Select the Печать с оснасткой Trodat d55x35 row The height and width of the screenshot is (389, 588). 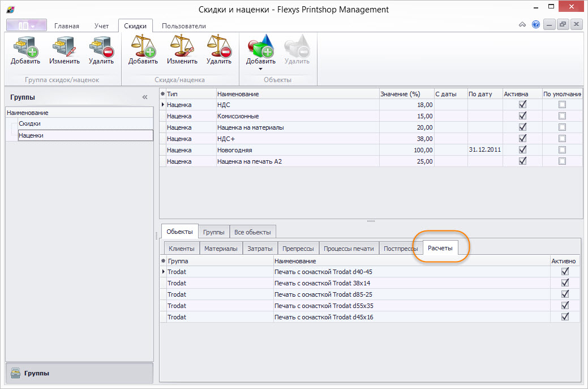(x=370, y=305)
